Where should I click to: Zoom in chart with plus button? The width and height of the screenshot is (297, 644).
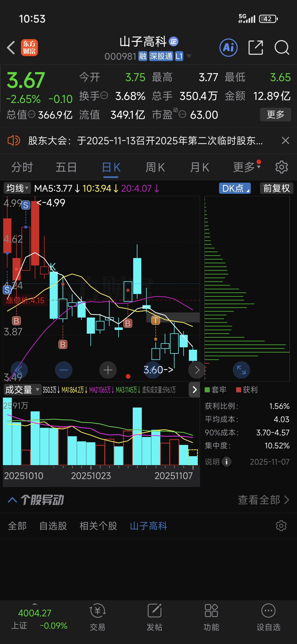click(x=108, y=370)
